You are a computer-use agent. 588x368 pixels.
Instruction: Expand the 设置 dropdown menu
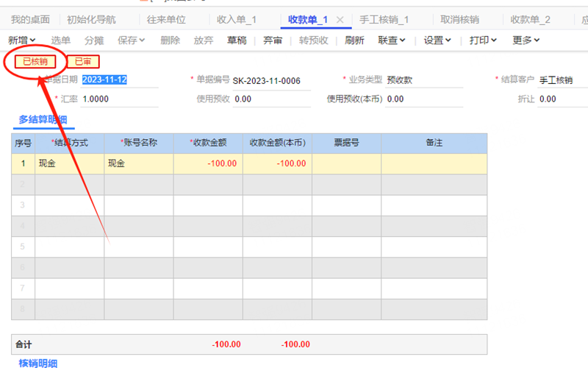pos(437,40)
